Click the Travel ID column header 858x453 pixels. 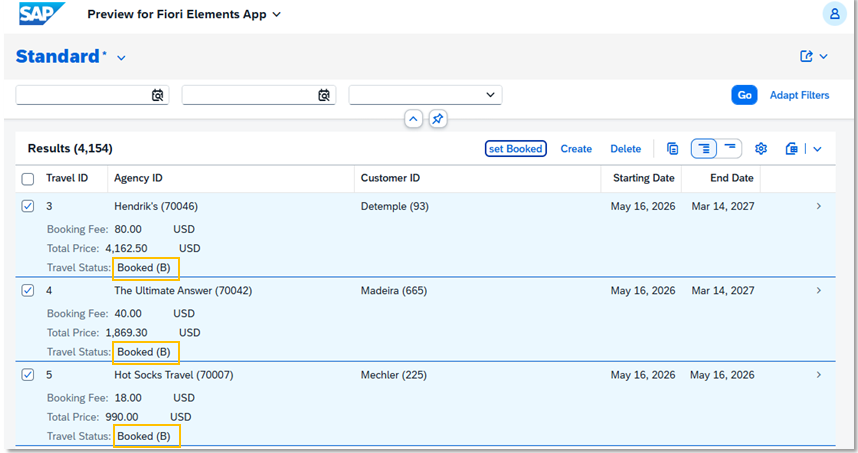point(67,178)
